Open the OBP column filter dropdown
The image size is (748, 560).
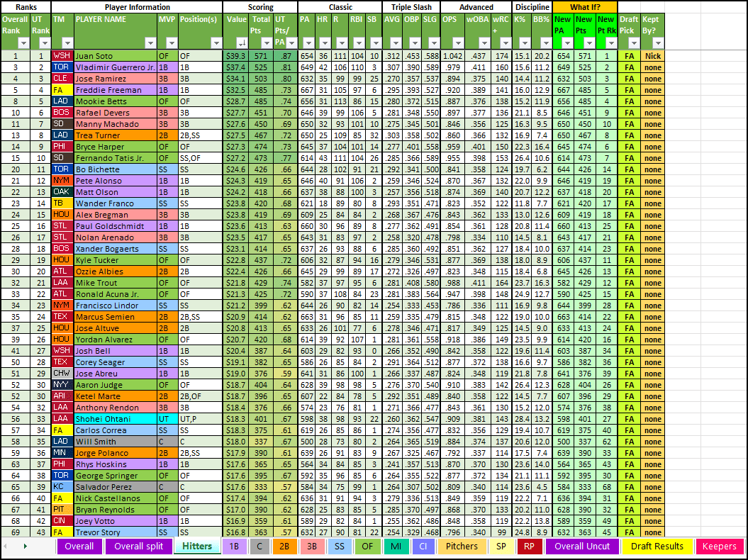(415, 43)
